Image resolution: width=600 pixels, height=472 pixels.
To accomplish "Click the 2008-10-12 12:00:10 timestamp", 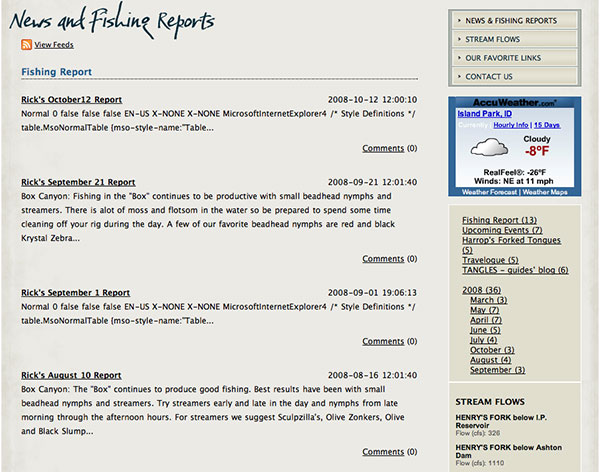I will click(x=372, y=100).
